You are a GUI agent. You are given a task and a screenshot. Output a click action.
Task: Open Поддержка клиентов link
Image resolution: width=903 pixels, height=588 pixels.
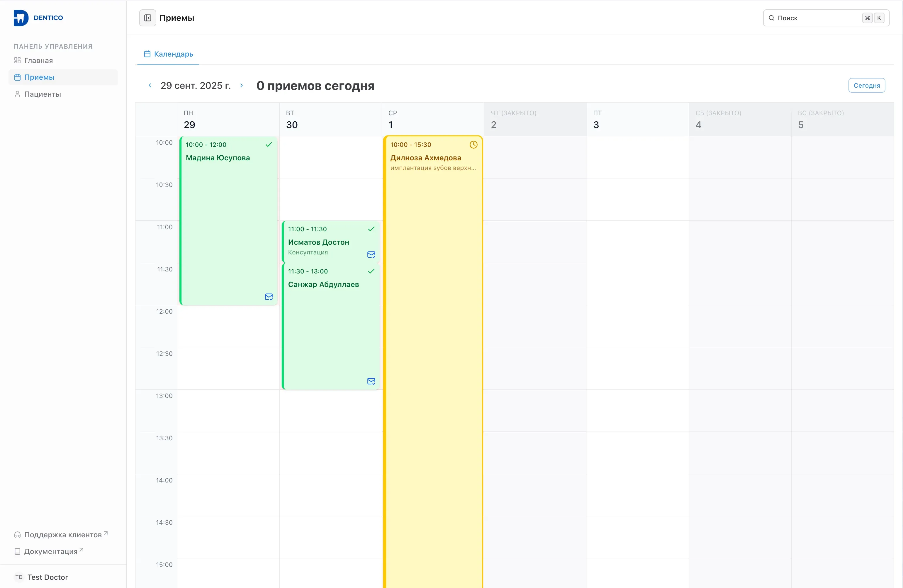pyautogui.click(x=63, y=535)
